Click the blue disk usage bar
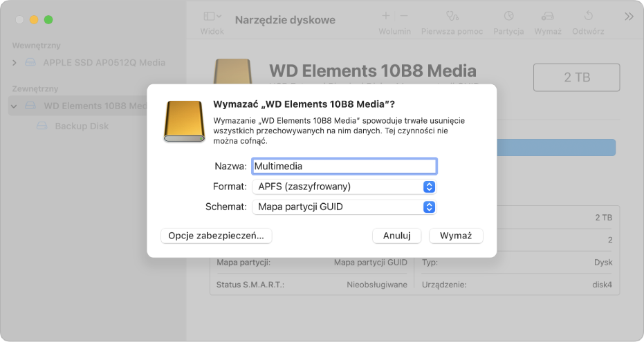This screenshot has height=342, width=644. [x=555, y=147]
